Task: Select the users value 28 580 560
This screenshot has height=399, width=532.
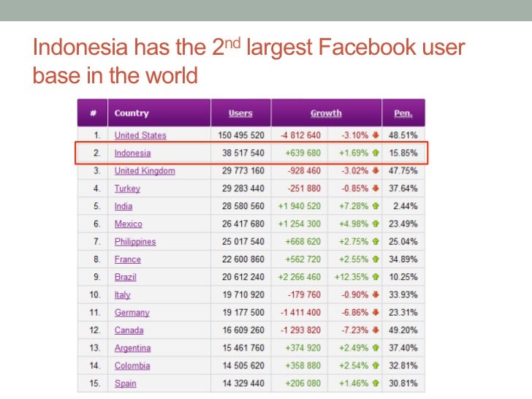Action: [x=243, y=206]
